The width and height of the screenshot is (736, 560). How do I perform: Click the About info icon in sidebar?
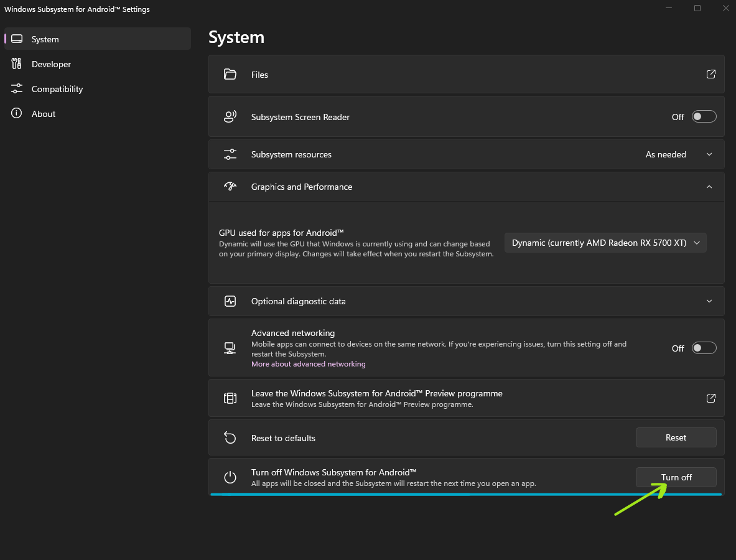pyautogui.click(x=17, y=114)
